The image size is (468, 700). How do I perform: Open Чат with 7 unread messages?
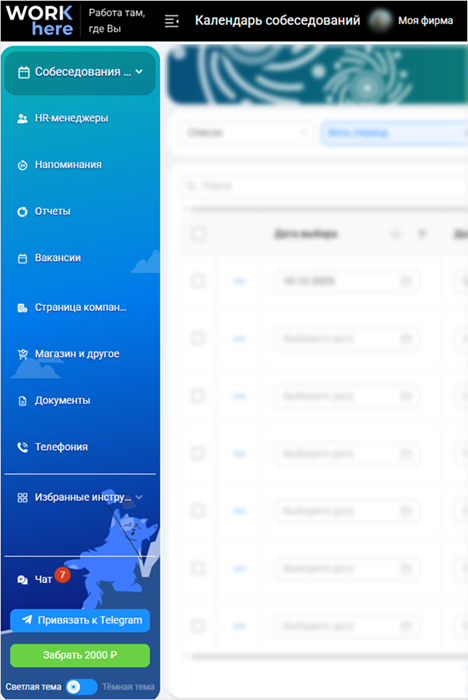click(x=43, y=578)
